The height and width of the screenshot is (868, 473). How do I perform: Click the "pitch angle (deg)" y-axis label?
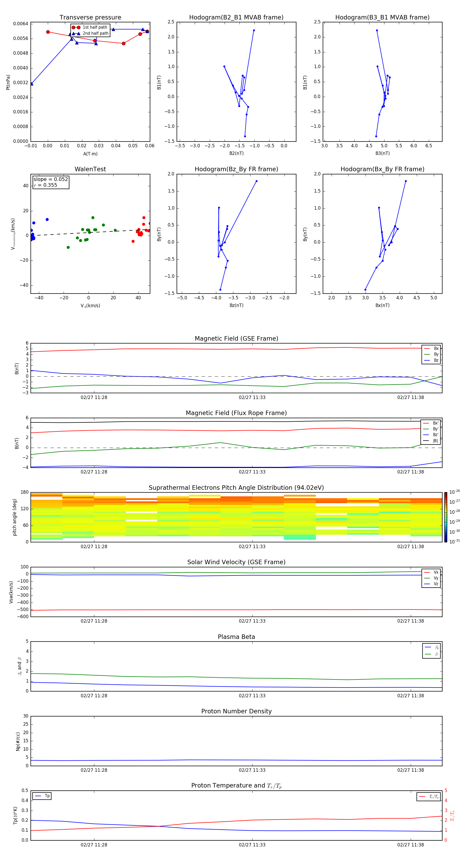click(x=14, y=517)
